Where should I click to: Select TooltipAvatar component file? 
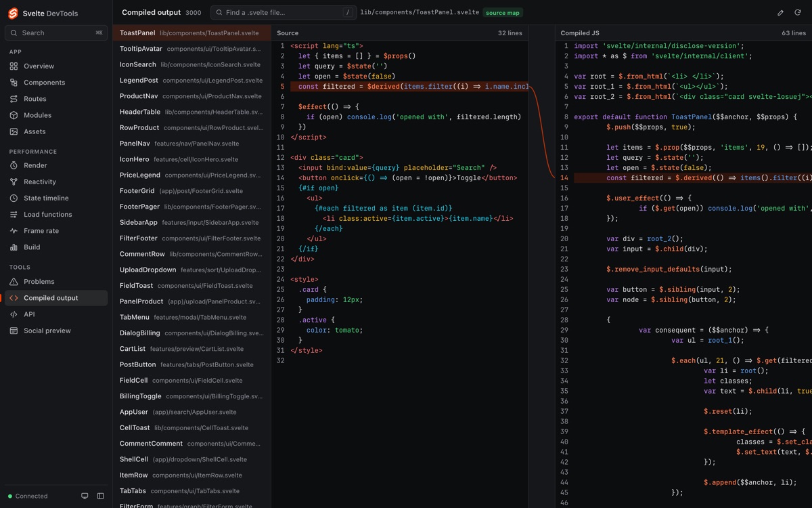pos(191,49)
